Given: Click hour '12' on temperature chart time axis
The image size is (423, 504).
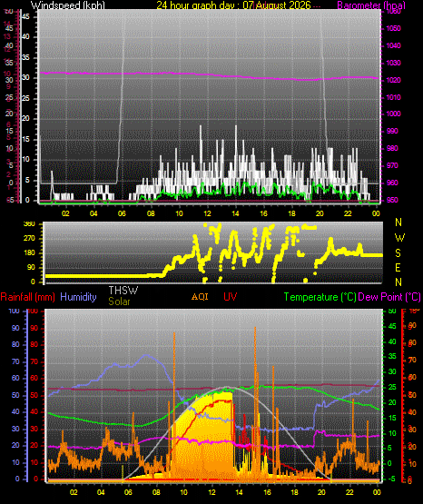Looking at the screenshot, I should coord(211,492).
